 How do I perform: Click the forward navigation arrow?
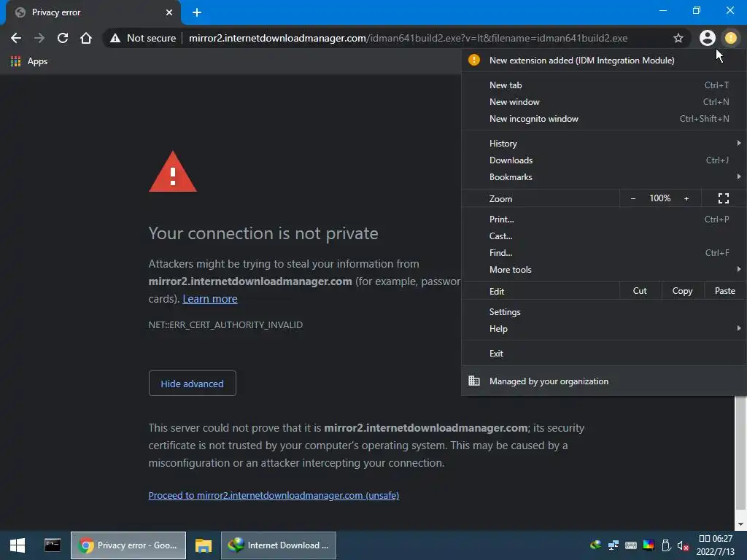pyautogui.click(x=39, y=38)
